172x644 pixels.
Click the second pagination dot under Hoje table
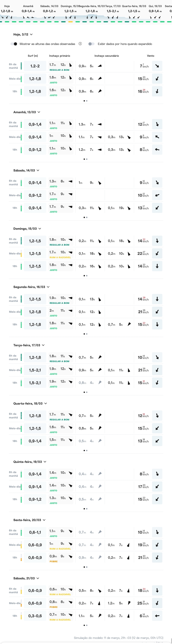coord(87,101)
